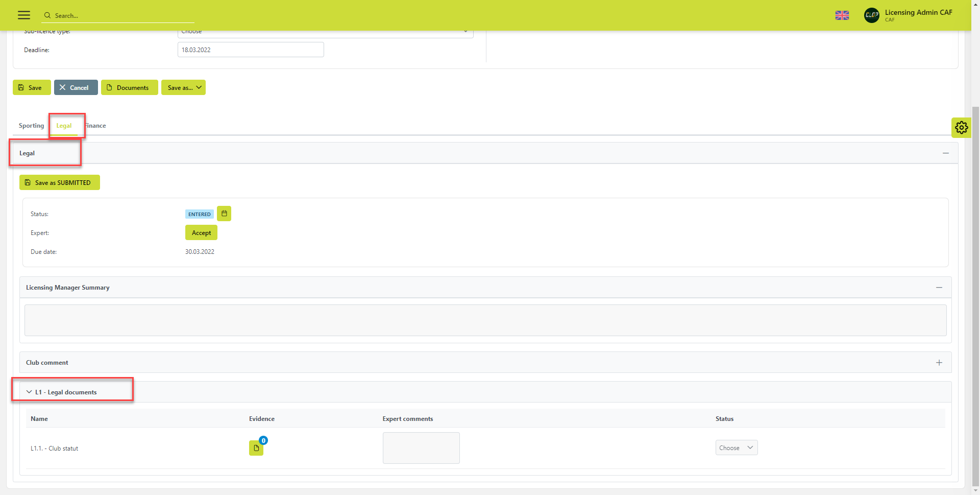The height and width of the screenshot is (495, 980).
Task: Click the calendar icon beside ENTERED status
Action: (x=224, y=214)
